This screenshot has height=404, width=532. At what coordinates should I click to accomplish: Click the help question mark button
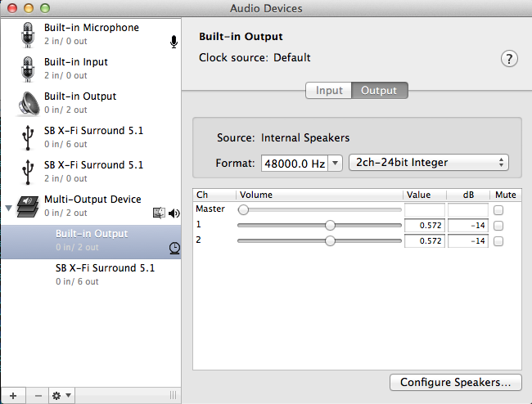(509, 59)
